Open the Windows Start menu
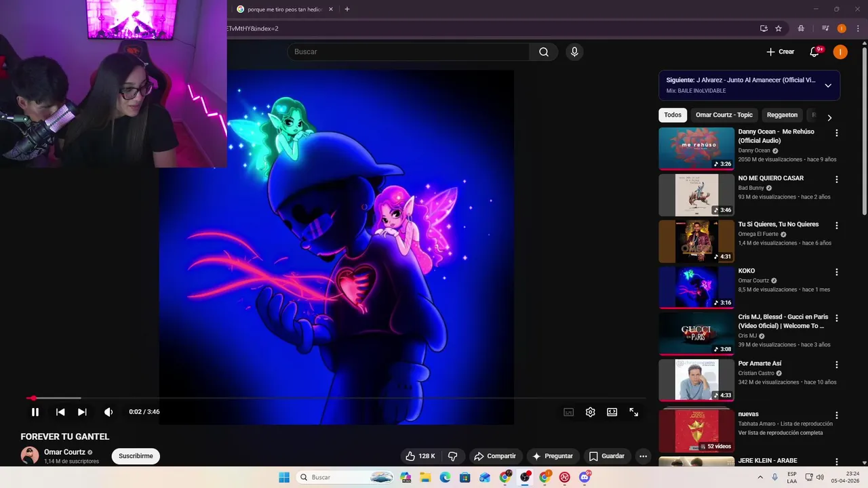Image resolution: width=868 pixels, height=488 pixels. point(284,477)
